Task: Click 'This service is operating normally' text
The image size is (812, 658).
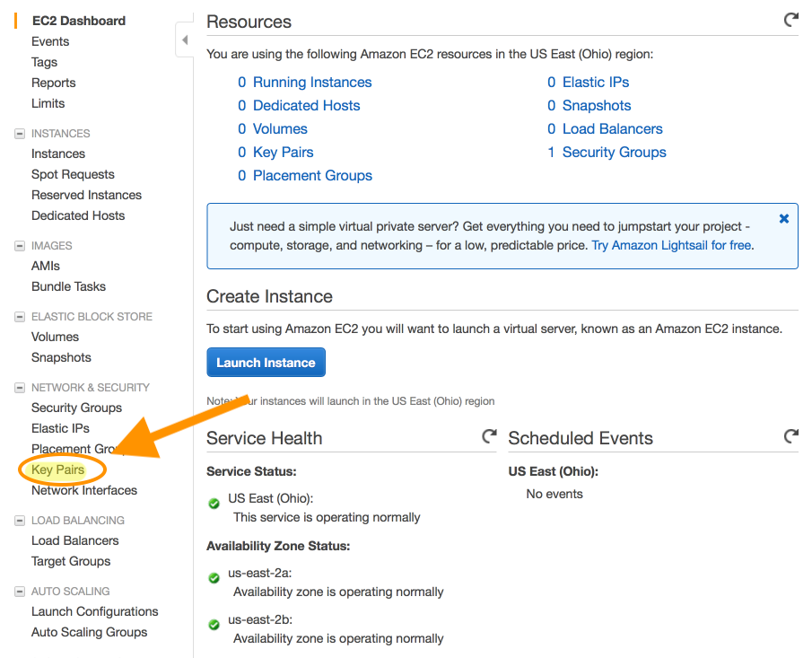Action: pos(327,518)
